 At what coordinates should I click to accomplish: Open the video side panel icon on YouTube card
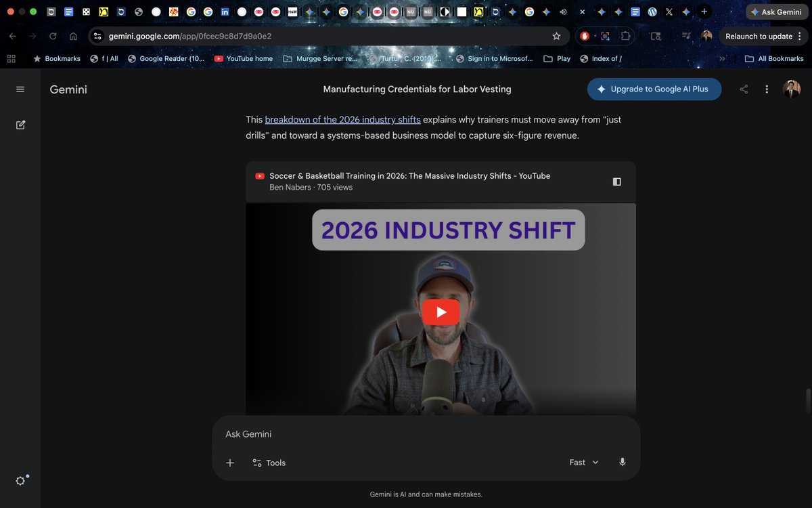(616, 182)
